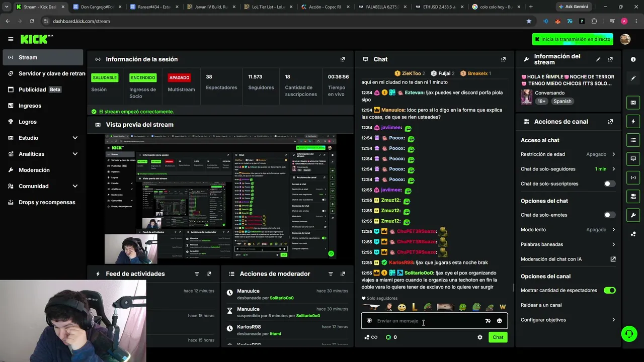Switch to the ETHUSD browser tab
This screenshot has width=644, height=362.
point(439,7)
